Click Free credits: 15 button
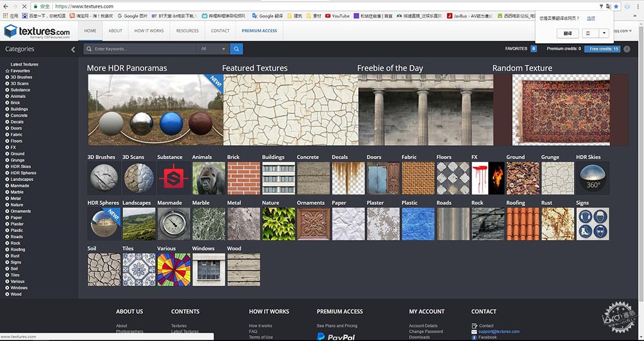Viewport: 644px width, 341px height. pos(602,49)
